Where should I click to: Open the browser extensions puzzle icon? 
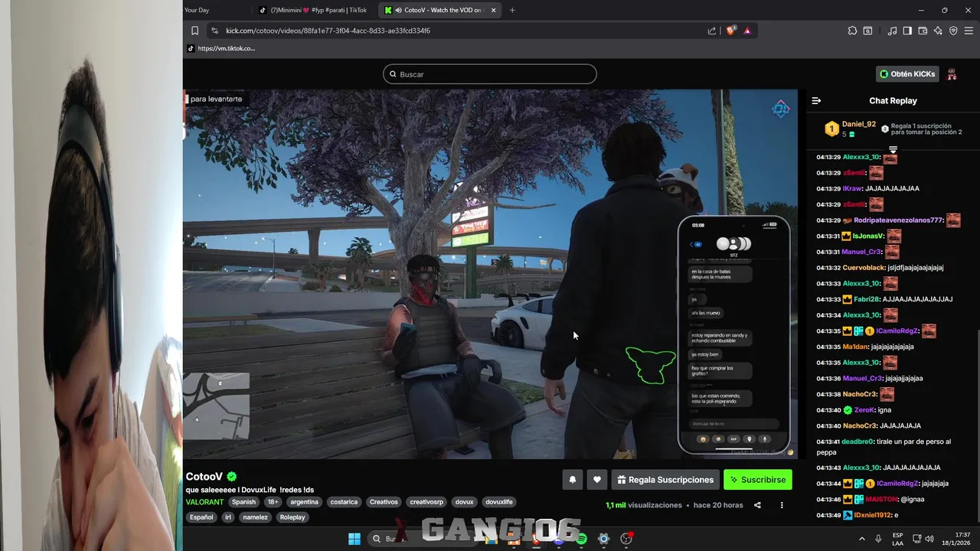pyautogui.click(x=852, y=31)
